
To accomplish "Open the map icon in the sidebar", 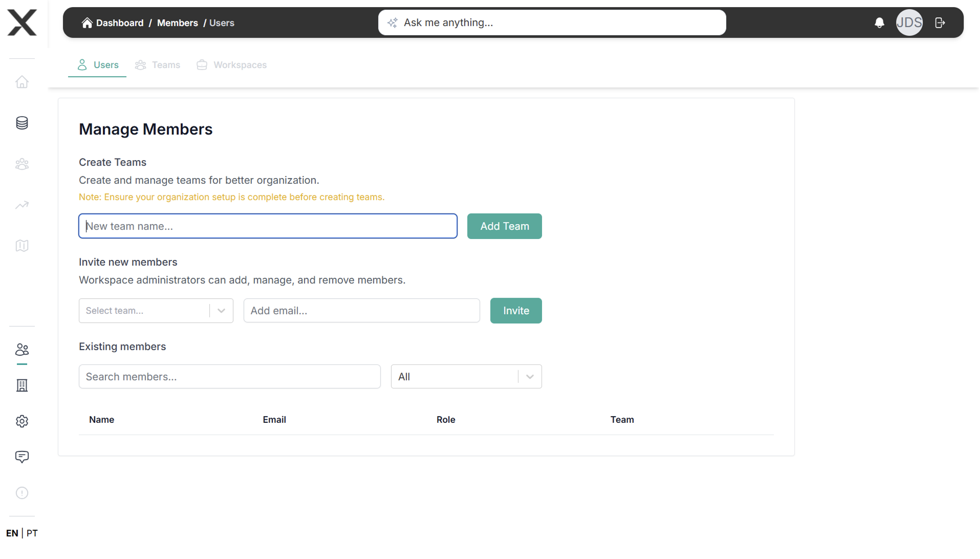I will 22,246.
